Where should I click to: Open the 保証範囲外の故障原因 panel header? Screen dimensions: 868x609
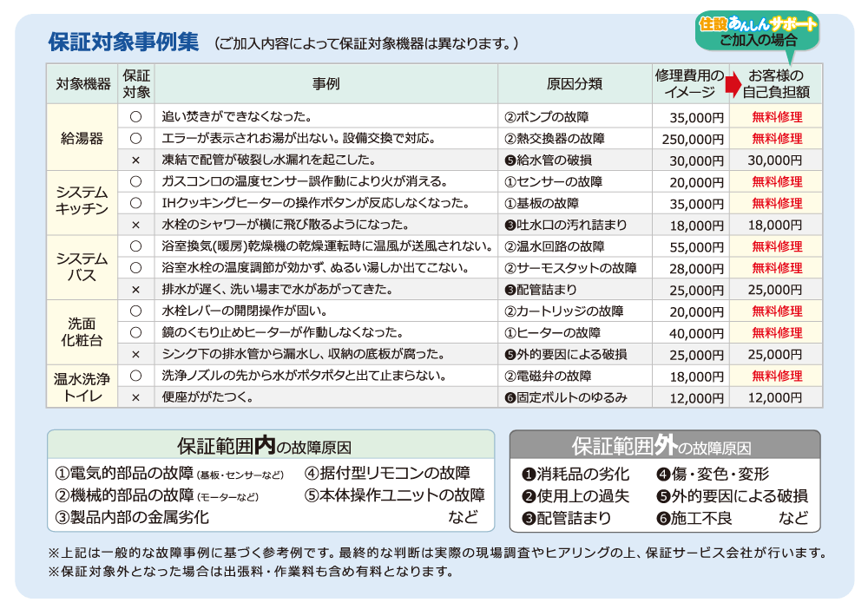[x=664, y=446]
